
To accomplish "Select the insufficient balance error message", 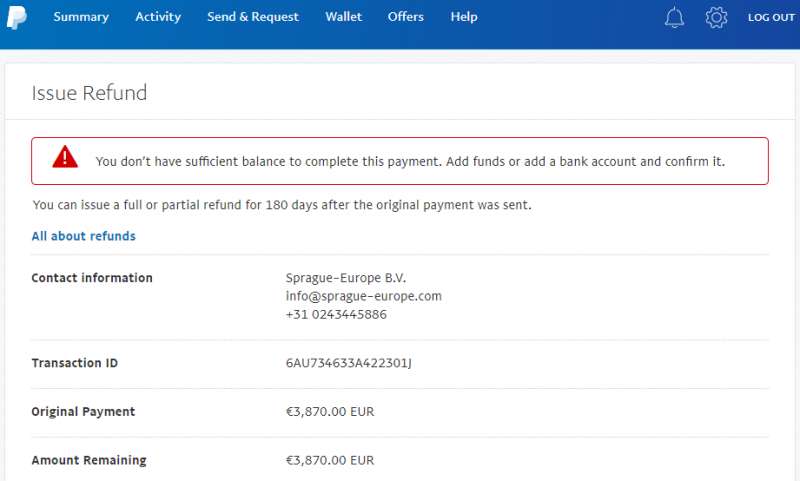I will pyautogui.click(x=410, y=162).
